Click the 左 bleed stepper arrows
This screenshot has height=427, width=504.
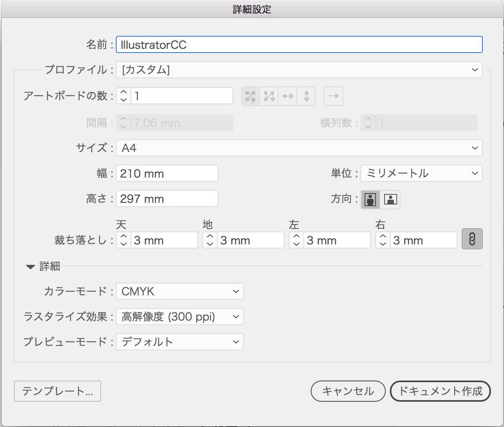pos(296,240)
